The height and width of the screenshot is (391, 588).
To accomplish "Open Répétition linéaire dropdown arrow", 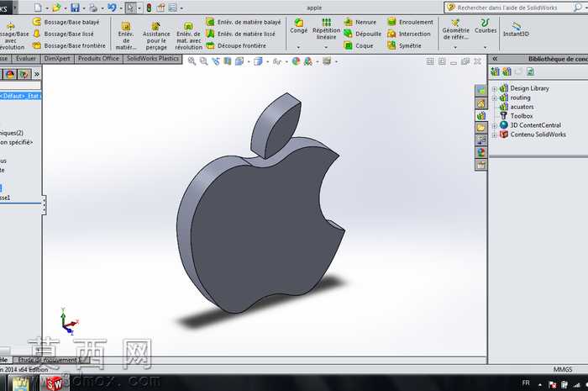I will pos(326,47).
